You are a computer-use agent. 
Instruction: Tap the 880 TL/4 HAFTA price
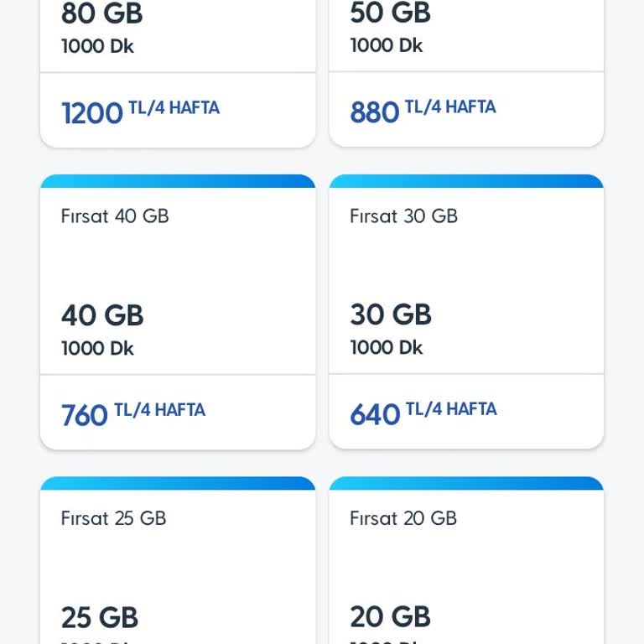tap(423, 111)
